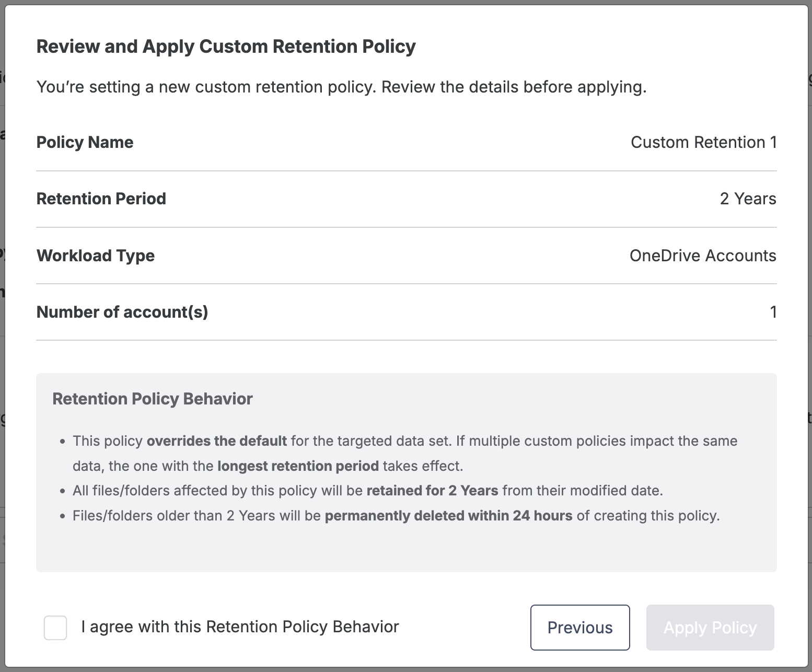Select the 'Number of account(s)' row label

pos(122,312)
